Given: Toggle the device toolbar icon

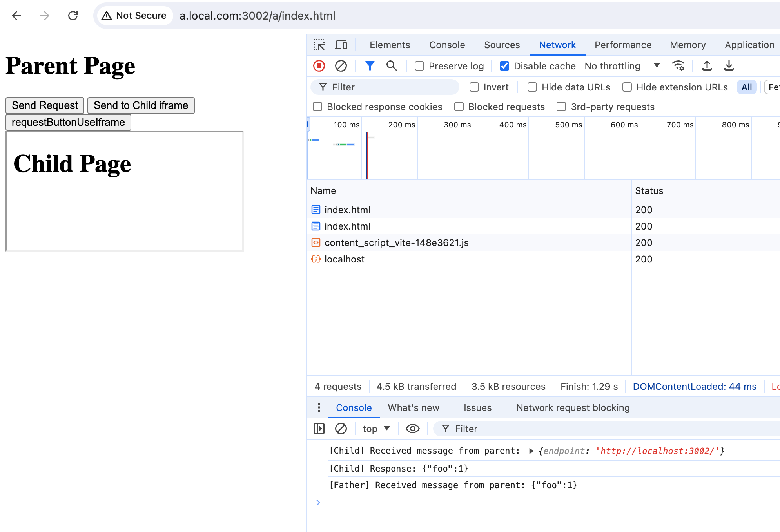Looking at the screenshot, I should pyautogui.click(x=341, y=45).
